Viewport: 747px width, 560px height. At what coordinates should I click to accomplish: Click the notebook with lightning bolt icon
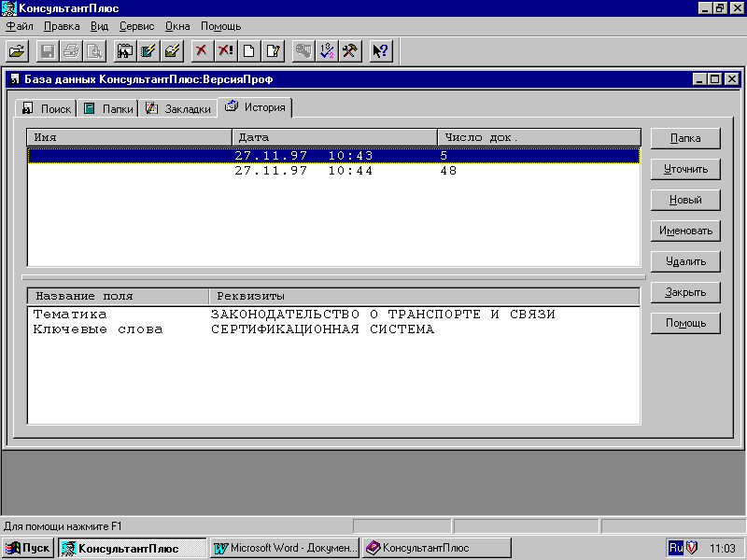[x=148, y=50]
